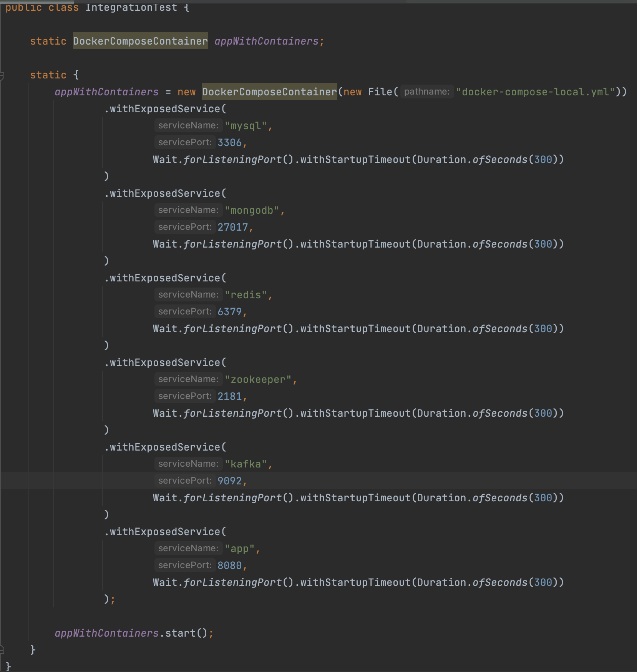Click the start() call on appWithContainers
The width and height of the screenshot is (637, 672).
[x=187, y=633]
